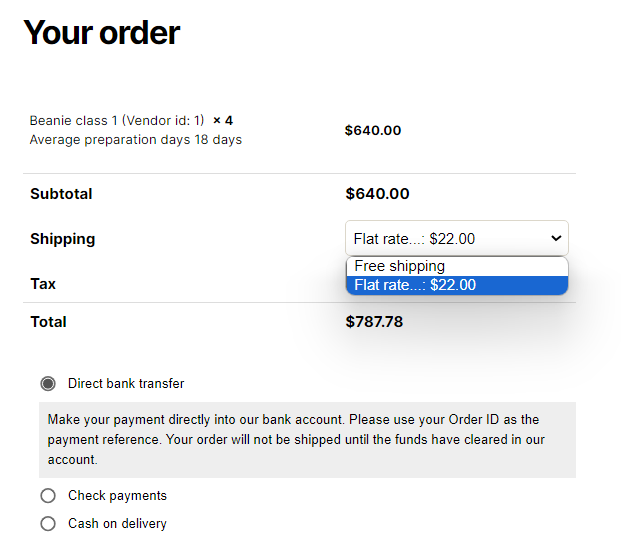This screenshot has width=621, height=547.
Task: Click the Beanie class 1 product name
Action: pyautogui.click(x=117, y=120)
